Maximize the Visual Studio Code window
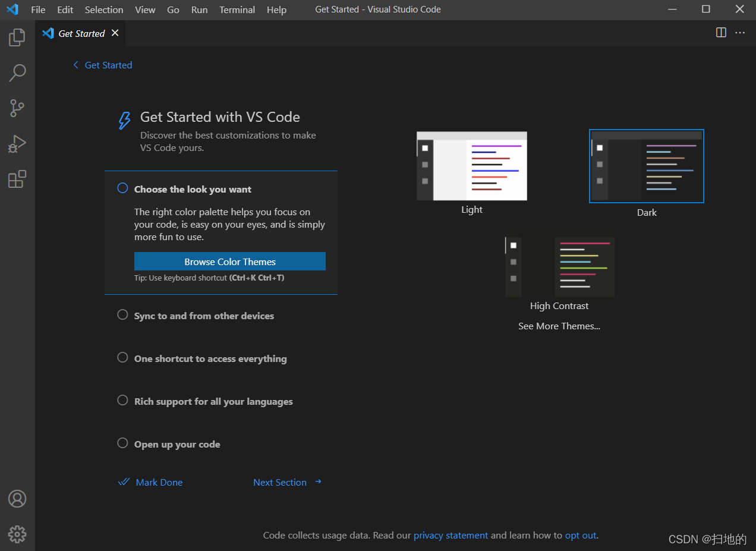 [x=706, y=10]
